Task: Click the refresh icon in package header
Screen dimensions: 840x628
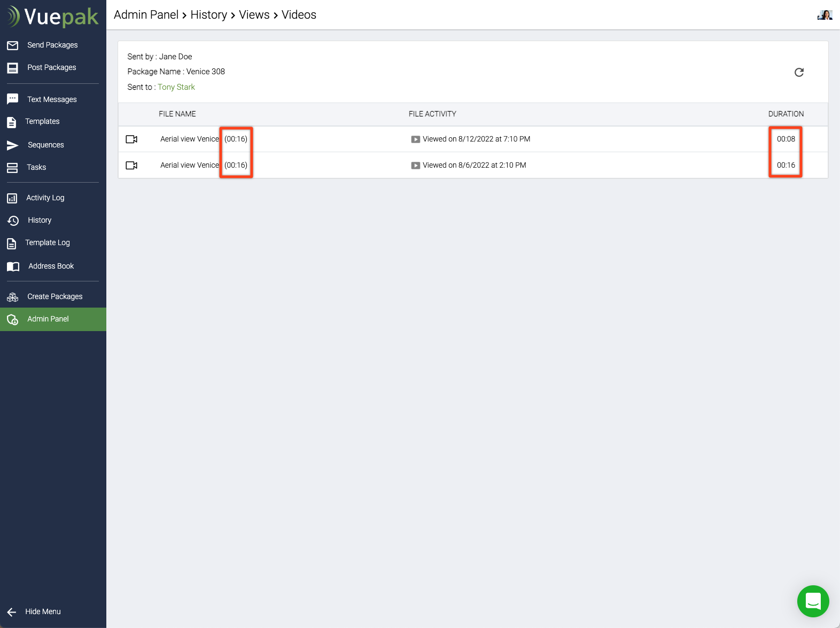Action: click(x=799, y=72)
